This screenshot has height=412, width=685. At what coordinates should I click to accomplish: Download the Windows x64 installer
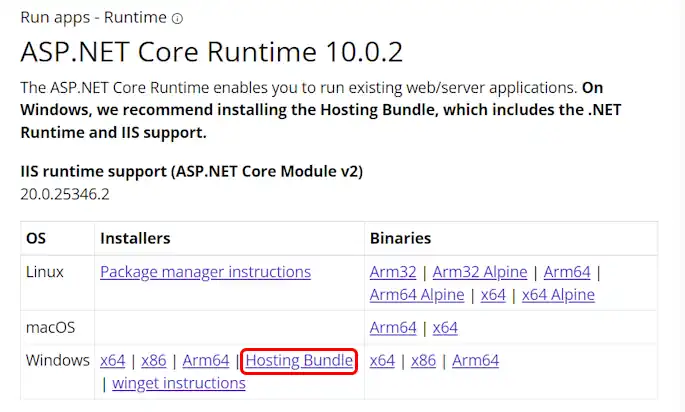[x=113, y=360]
